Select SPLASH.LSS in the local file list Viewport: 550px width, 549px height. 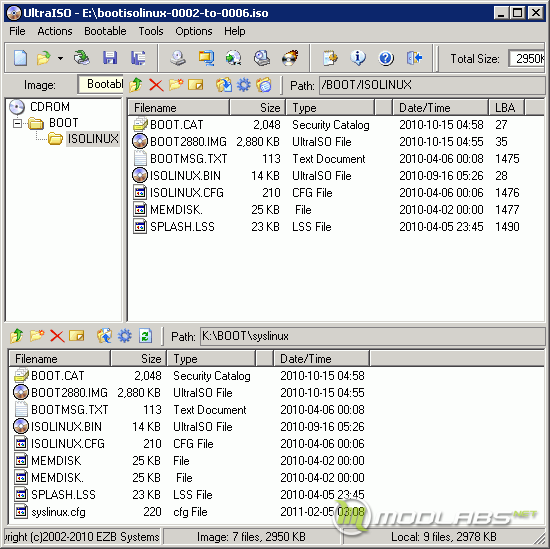[63, 495]
